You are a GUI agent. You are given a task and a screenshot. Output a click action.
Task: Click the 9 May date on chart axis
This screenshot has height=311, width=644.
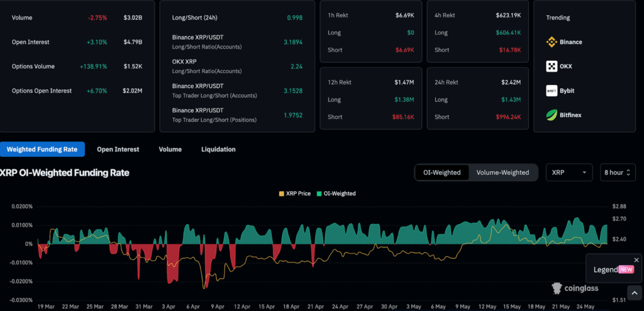click(462, 307)
